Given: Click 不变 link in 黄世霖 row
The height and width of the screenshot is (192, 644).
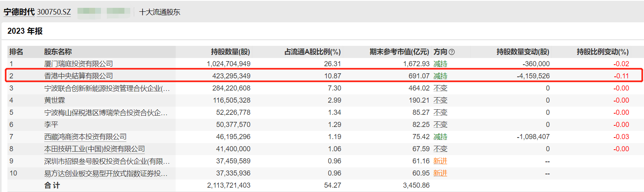Looking at the screenshot, I should click(441, 100).
